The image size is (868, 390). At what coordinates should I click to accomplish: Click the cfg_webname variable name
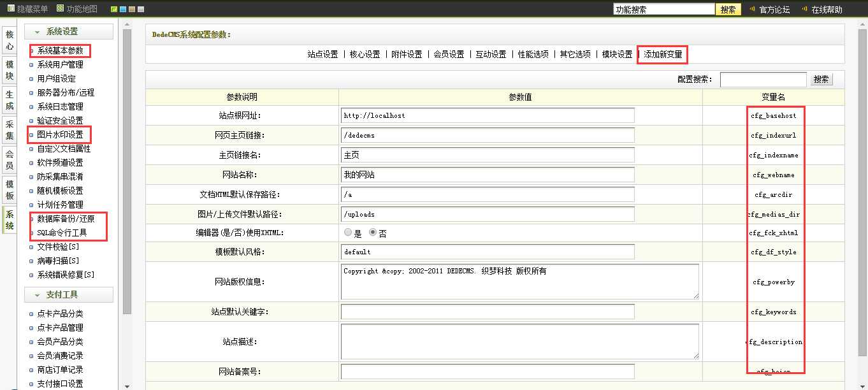click(x=773, y=175)
